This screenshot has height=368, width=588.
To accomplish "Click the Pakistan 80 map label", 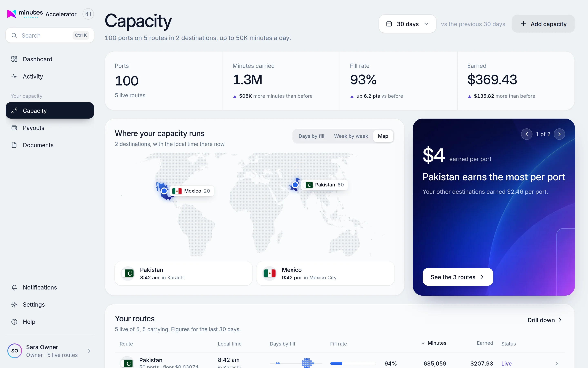I will (325, 185).
